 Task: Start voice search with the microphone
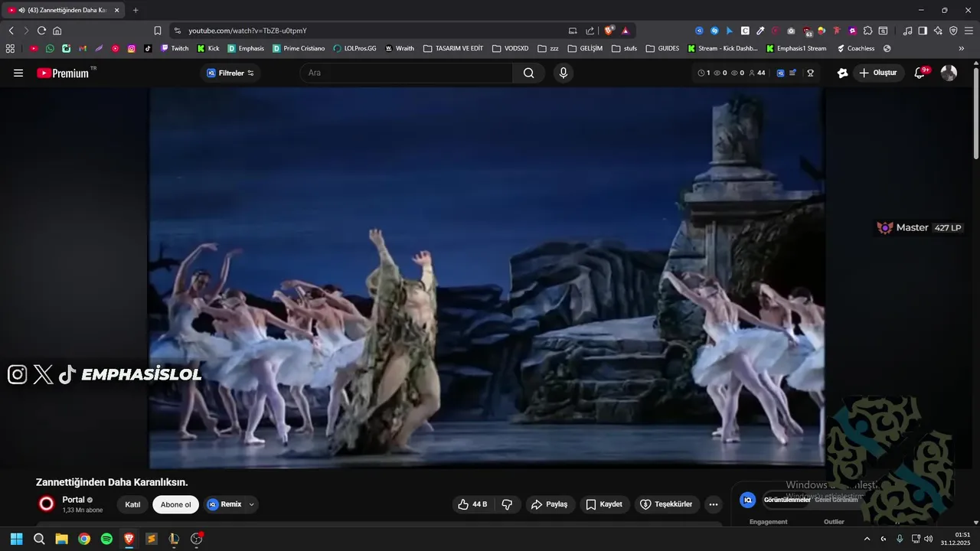click(563, 73)
